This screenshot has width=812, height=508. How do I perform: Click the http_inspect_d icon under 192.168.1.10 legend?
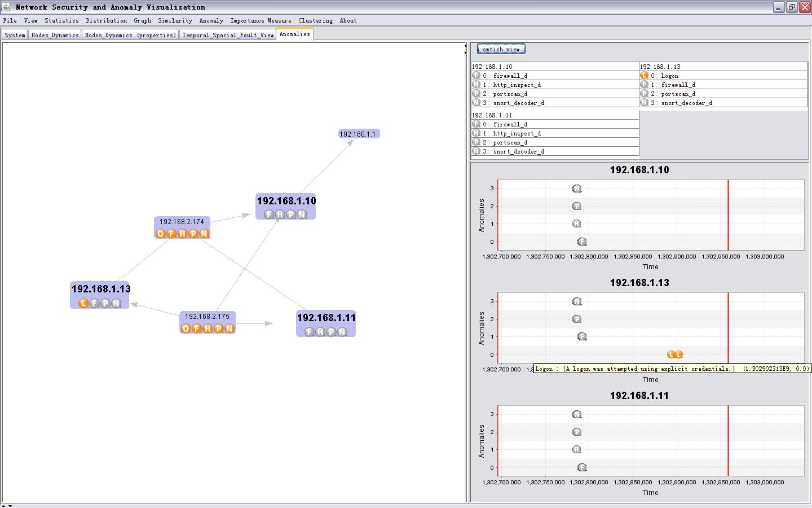pyautogui.click(x=476, y=85)
